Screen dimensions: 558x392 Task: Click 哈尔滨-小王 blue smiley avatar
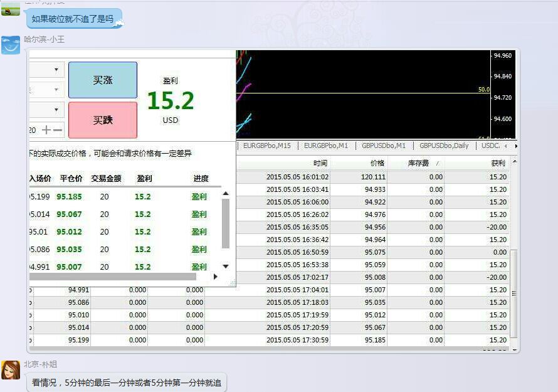(11, 45)
